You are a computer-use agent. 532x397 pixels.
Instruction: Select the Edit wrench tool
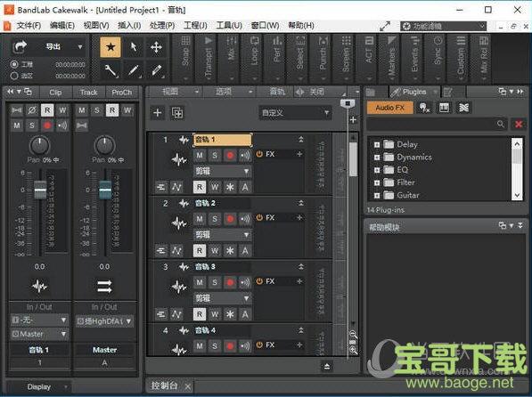pos(110,70)
